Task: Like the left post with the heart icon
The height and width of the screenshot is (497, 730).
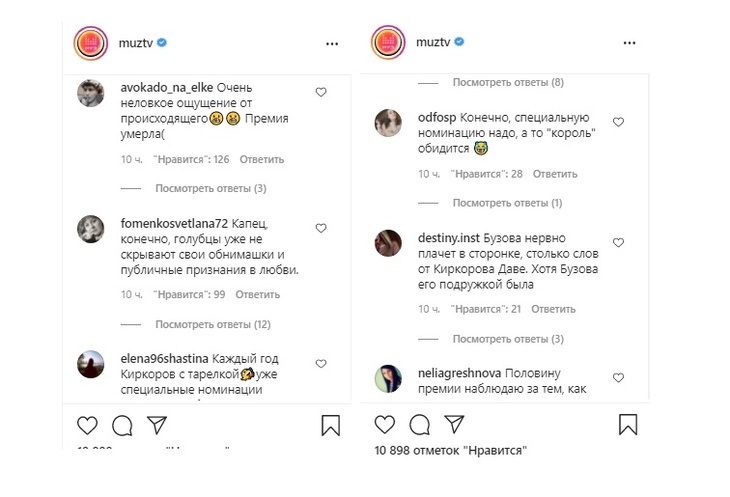Action: click(x=89, y=425)
